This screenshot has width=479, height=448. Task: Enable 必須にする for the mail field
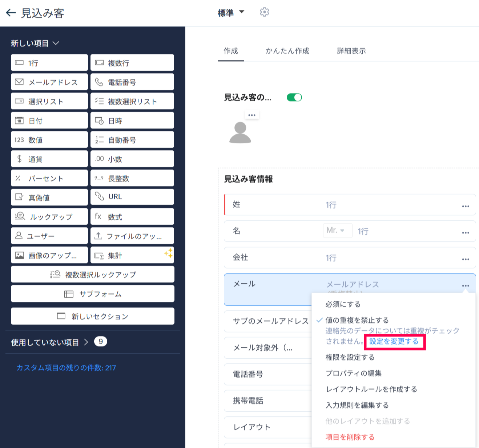point(343,304)
